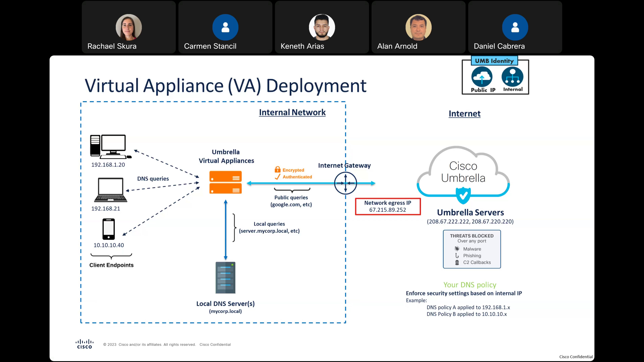Click the UMB Identity label

click(494, 61)
